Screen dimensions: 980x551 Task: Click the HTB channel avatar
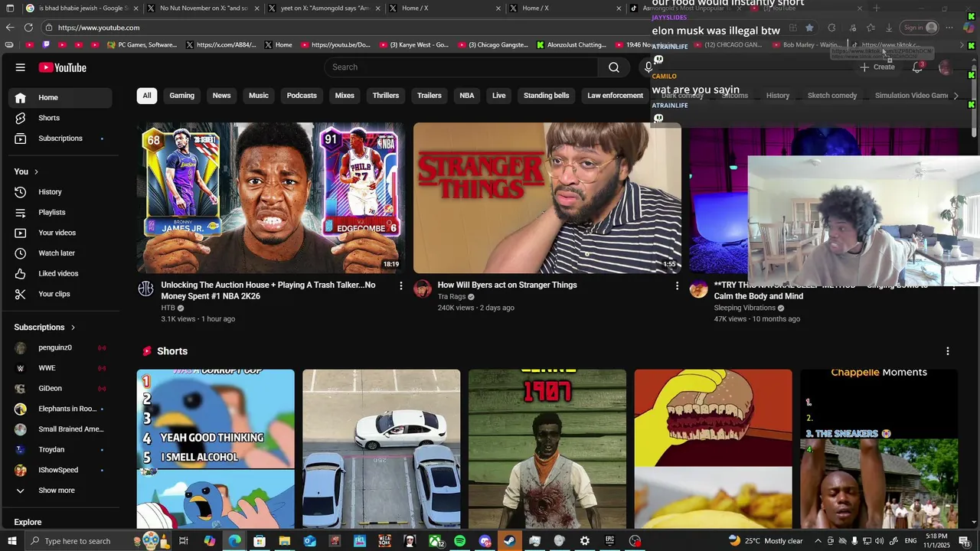pyautogui.click(x=145, y=289)
